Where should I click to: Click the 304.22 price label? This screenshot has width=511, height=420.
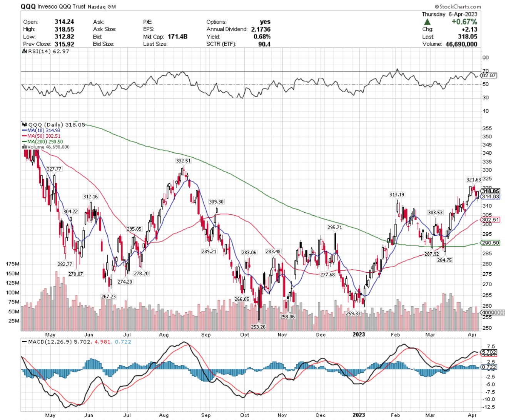70,212
